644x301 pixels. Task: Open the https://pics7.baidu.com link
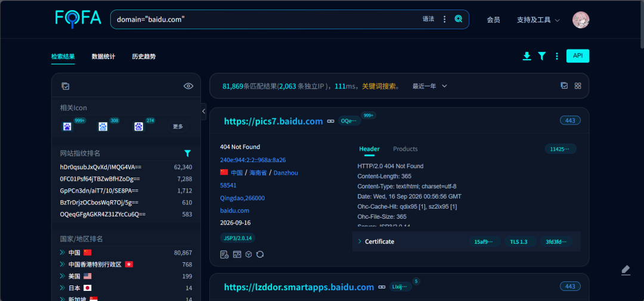coord(274,121)
